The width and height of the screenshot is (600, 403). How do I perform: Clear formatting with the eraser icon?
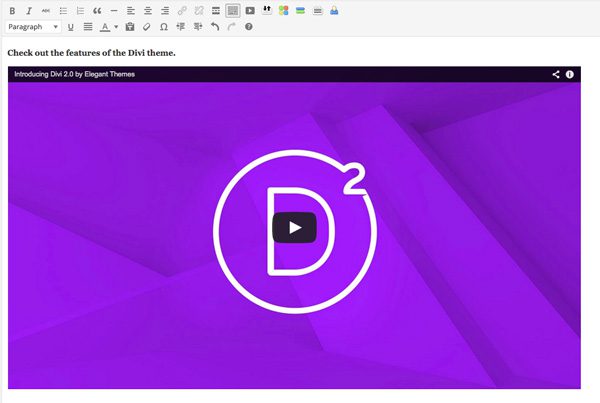click(147, 27)
